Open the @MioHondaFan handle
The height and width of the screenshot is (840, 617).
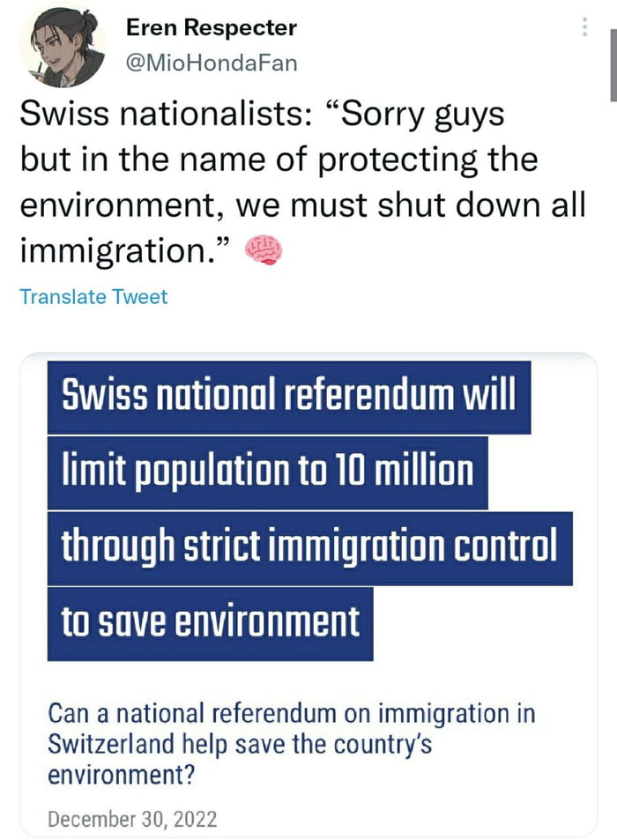212,63
